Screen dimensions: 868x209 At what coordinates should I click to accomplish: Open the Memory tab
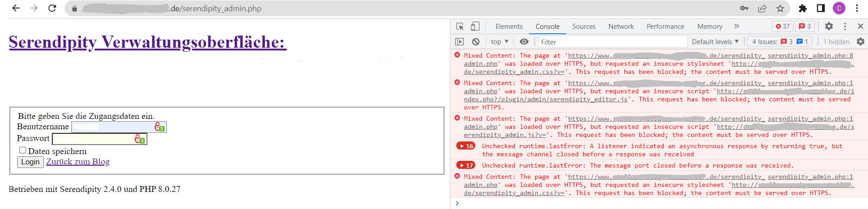click(x=710, y=27)
